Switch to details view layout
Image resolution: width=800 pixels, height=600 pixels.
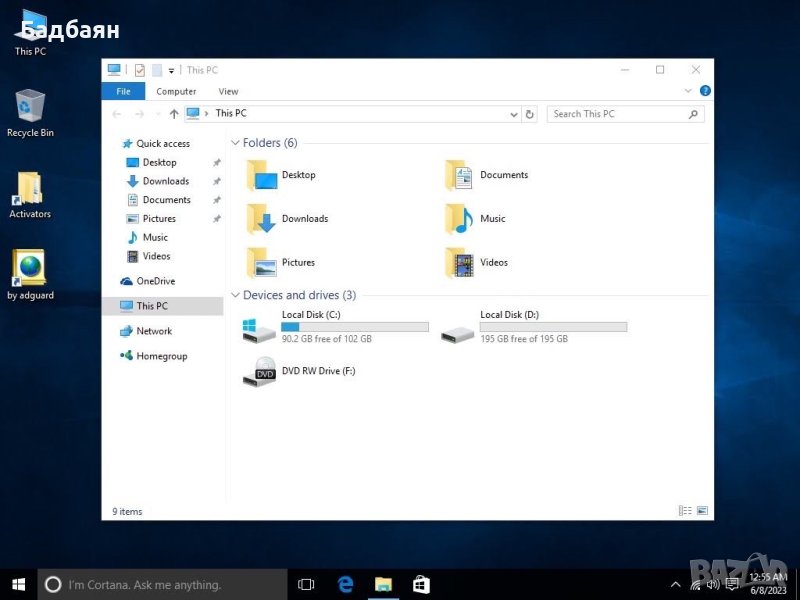[685, 511]
